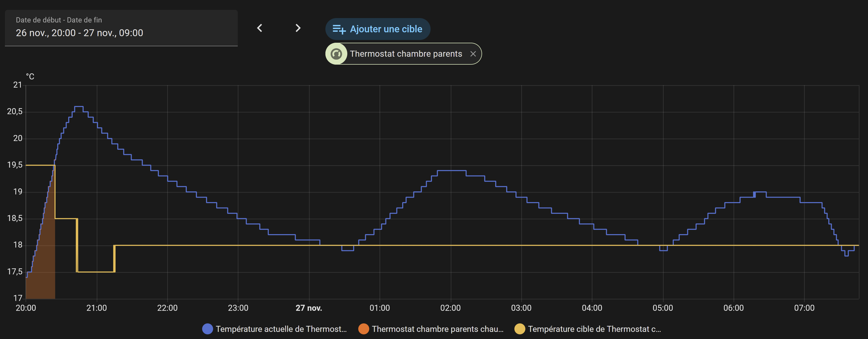Go to the previous date range

(259, 28)
